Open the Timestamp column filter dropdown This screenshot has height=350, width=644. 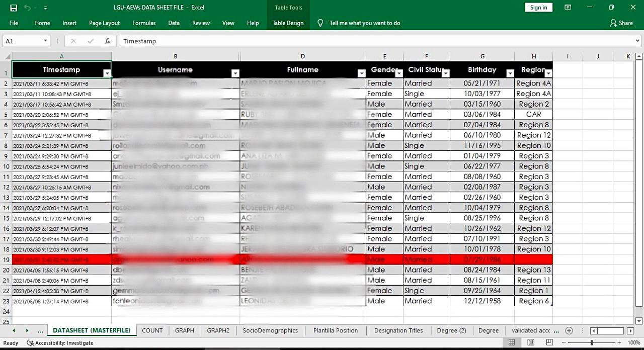pos(107,73)
